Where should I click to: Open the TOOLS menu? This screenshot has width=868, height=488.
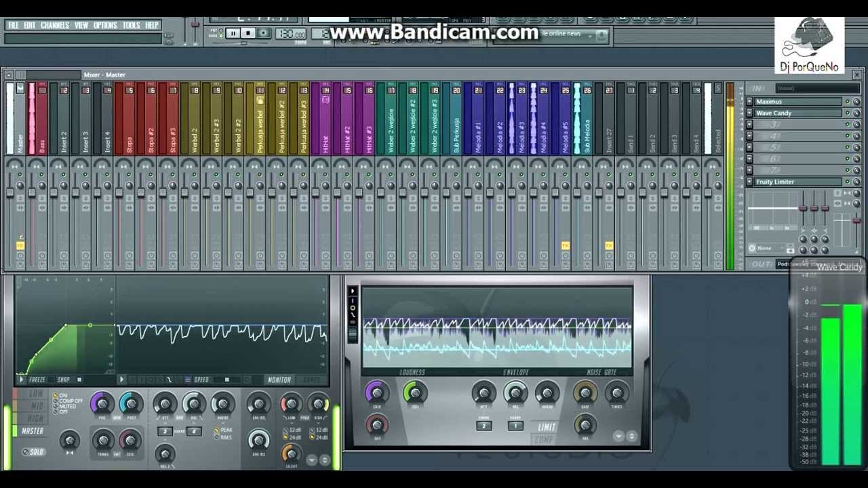click(132, 25)
